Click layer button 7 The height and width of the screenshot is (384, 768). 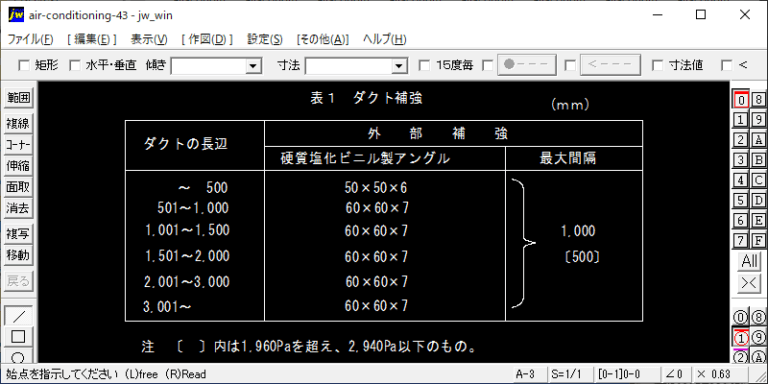pyautogui.click(x=741, y=240)
